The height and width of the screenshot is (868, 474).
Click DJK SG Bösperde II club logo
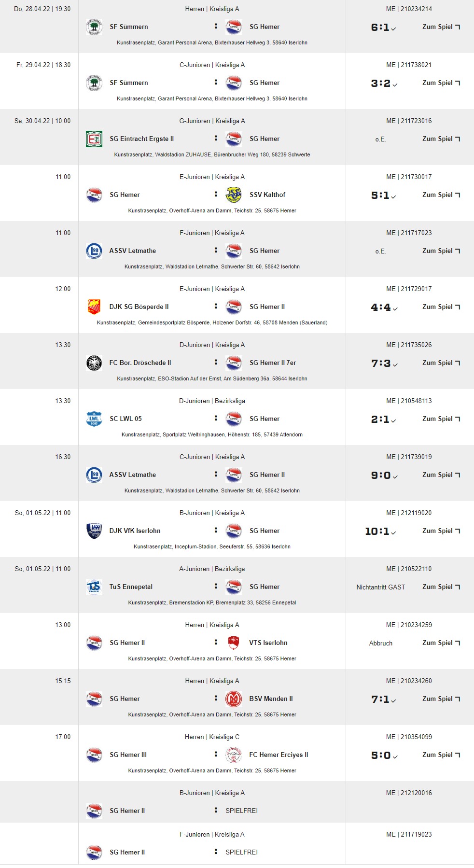94,307
